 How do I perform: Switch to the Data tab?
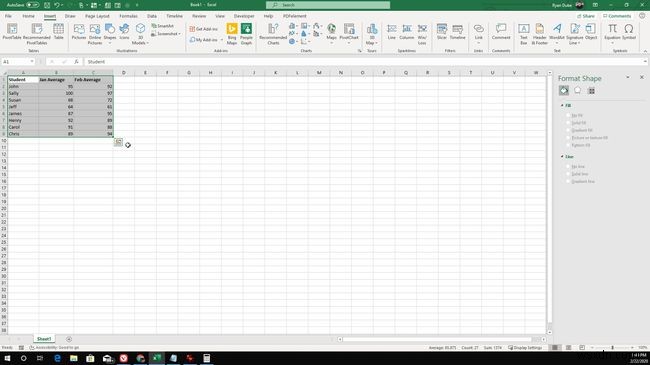pos(152,16)
